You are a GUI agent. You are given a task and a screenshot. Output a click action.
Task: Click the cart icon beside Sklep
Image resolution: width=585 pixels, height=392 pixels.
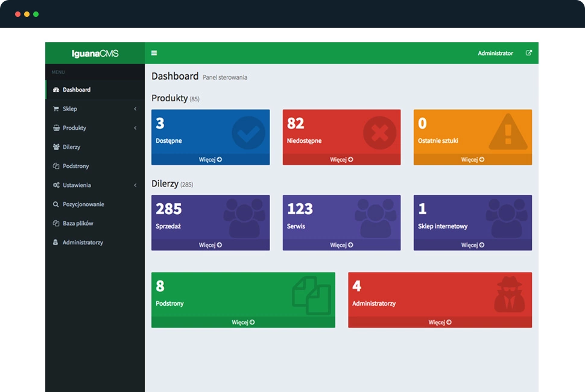pyautogui.click(x=56, y=109)
